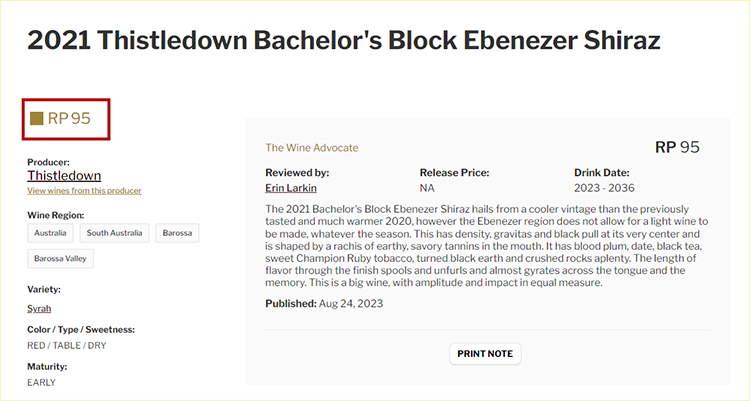Click the published date Aug 24, 2023
This screenshot has width=750, height=401.
click(x=351, y=304)
